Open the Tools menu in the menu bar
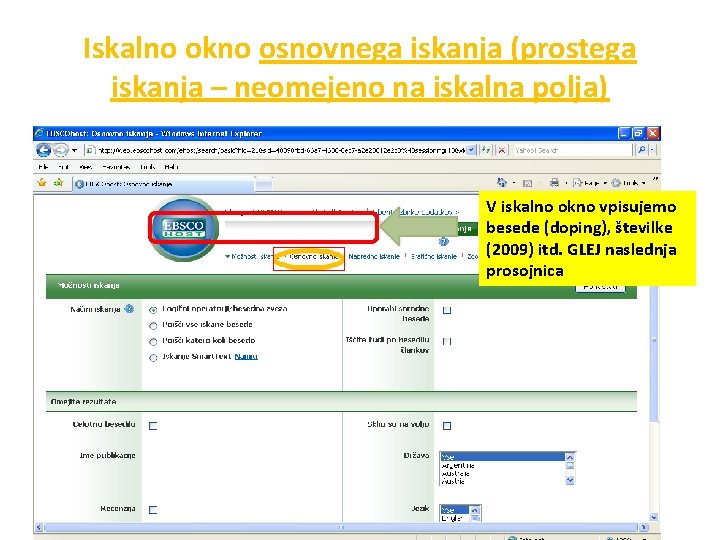720x540 pixels. pyautogui.click(x=147, y=167)
